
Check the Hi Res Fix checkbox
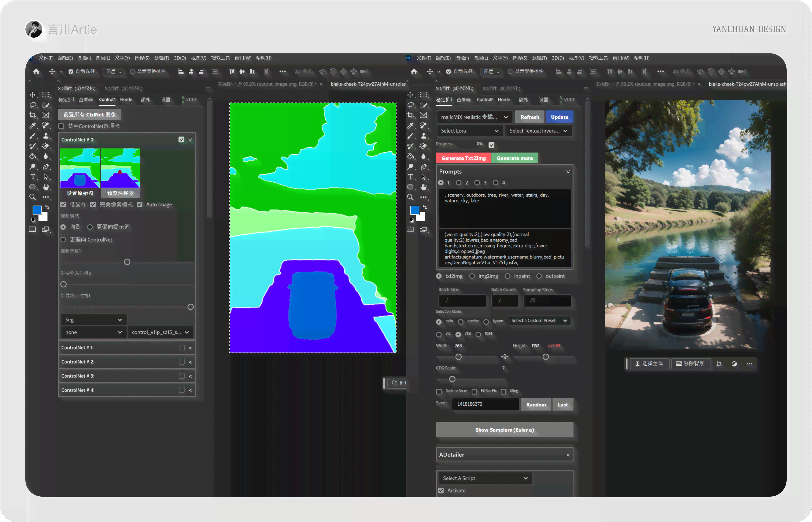tap(475, 391)
